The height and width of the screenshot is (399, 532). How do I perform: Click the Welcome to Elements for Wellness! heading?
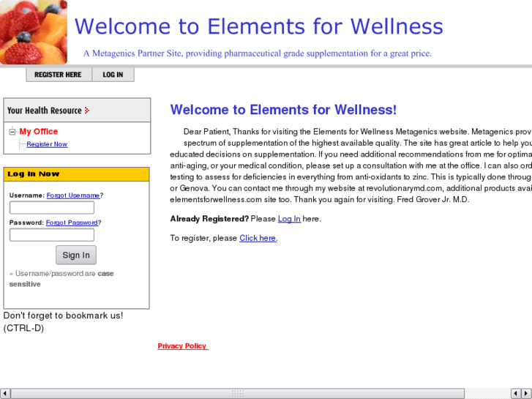click(x=283, y=110)
